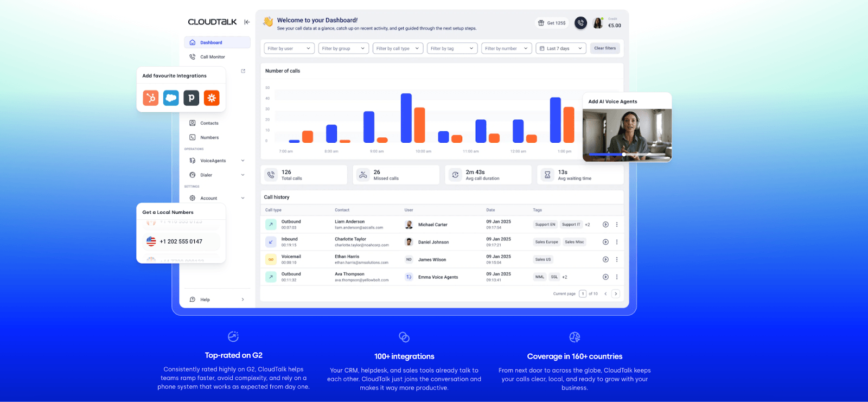The height and width of the screenshot is (402, 868).
Task: Click the Salesforce integration icon
Action: click(x=171, y=98)
